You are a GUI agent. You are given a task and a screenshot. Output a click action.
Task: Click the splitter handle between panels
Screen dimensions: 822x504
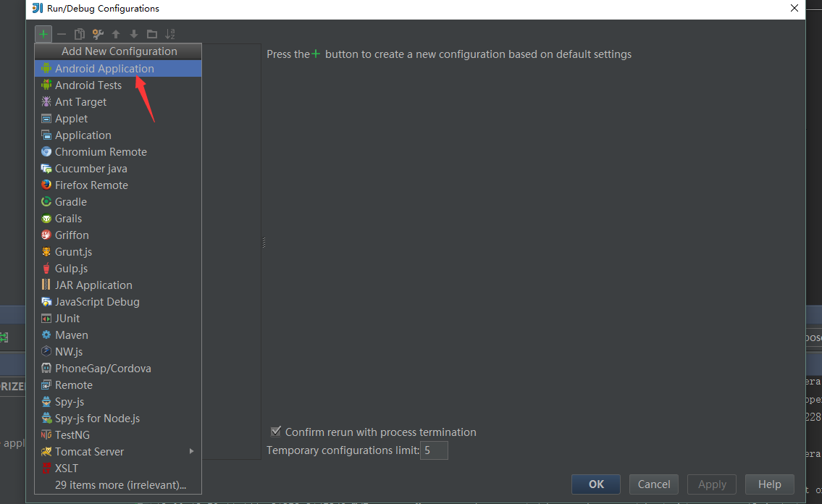[264, 242]
